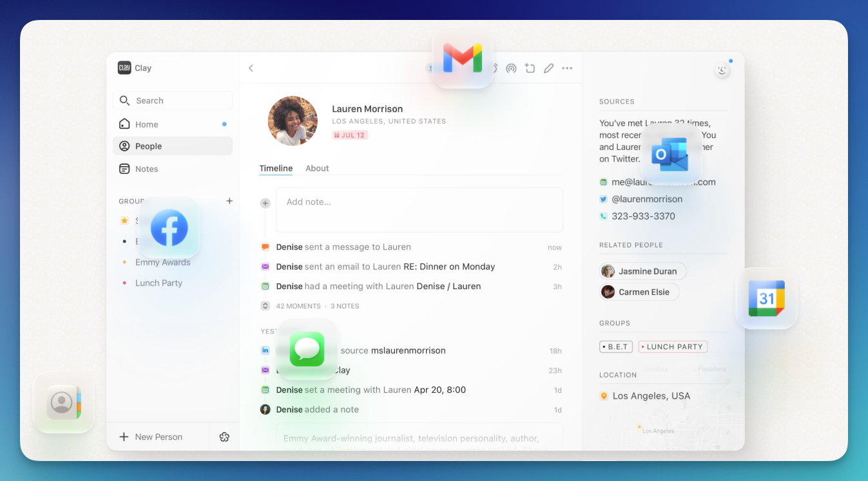Click inside the Add note text box
Screen dimensions: 868x481
(419, 209)
